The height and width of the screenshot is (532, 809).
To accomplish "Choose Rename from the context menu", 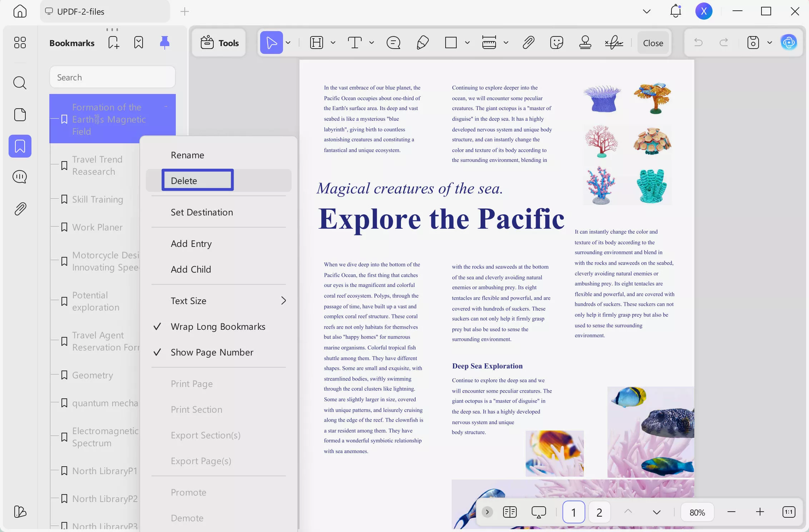I will (187, 155).
